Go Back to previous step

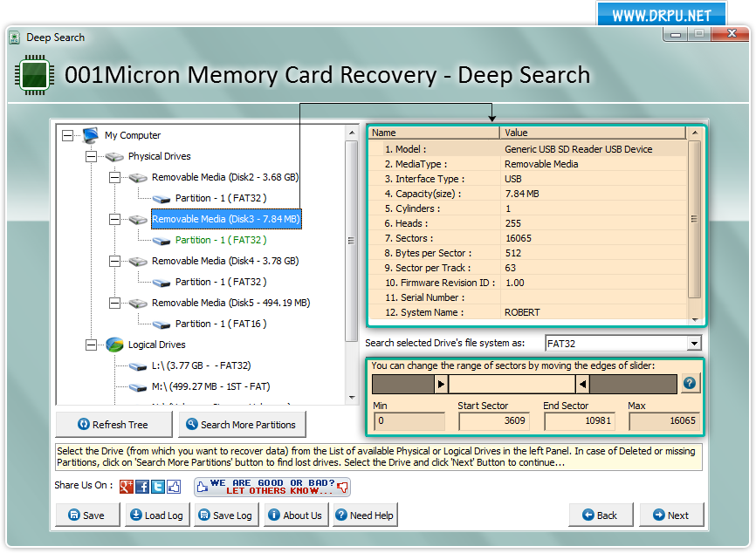(x=601, y=515)
